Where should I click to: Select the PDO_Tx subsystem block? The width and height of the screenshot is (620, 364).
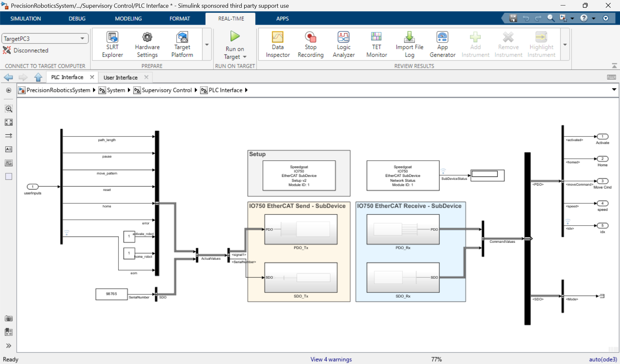tap(301, 229)
